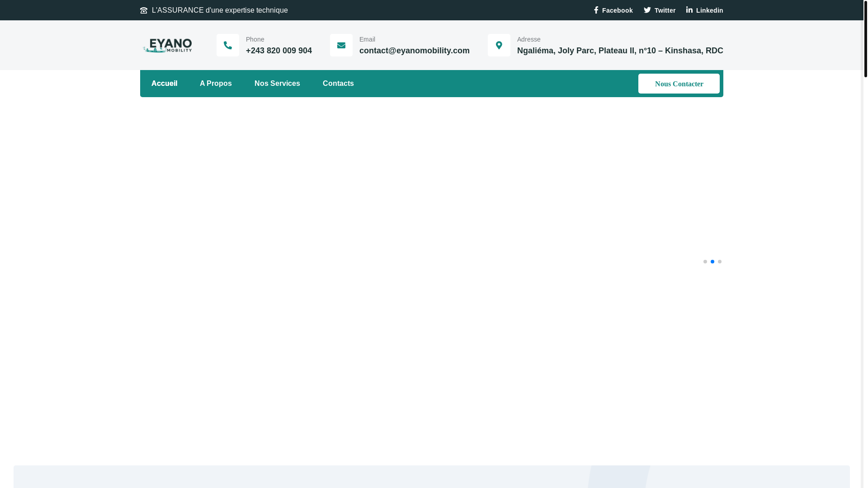
Task: Click the Facebook f icon
Action: click(596, 10)
